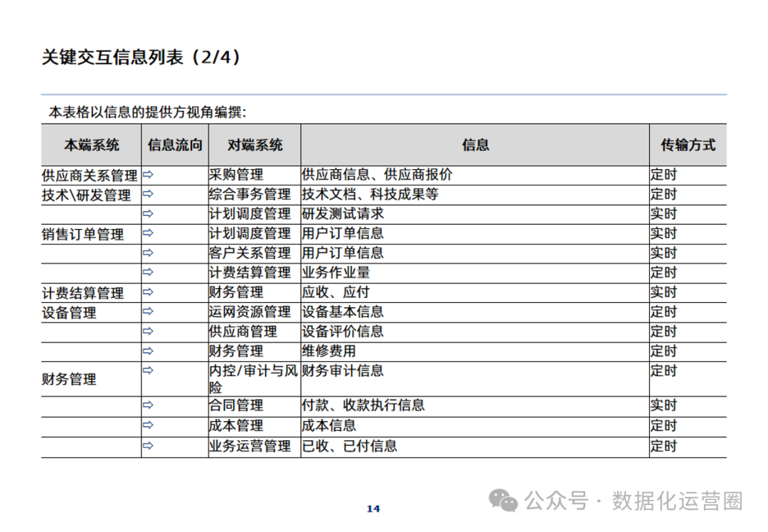Screen dimensions: 768x532
Task: Select 实时 in the 合同管理 row
Action: [x=663, y=405]
